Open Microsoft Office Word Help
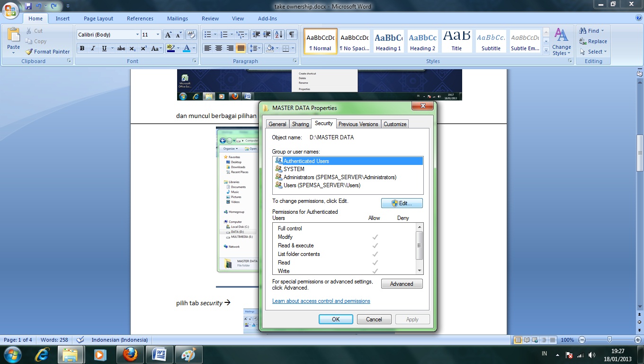This screenshot has width=644, height=364. point(639,18)
